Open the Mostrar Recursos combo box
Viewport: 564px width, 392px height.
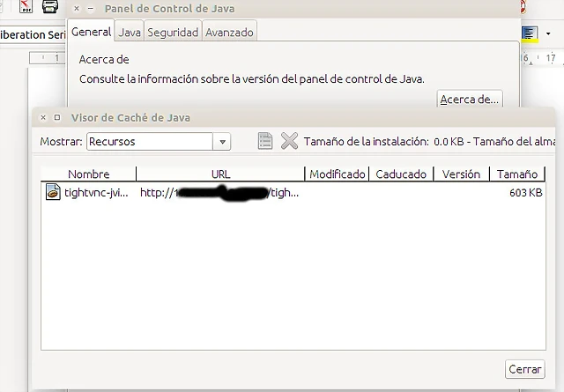coord(159,141)
